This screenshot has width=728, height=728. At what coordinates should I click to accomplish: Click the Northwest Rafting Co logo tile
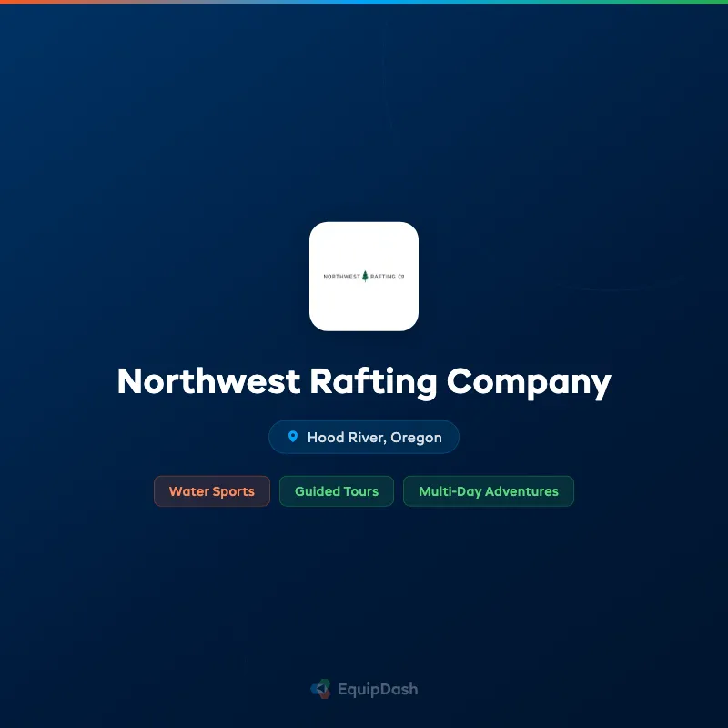tap(363, 277)
